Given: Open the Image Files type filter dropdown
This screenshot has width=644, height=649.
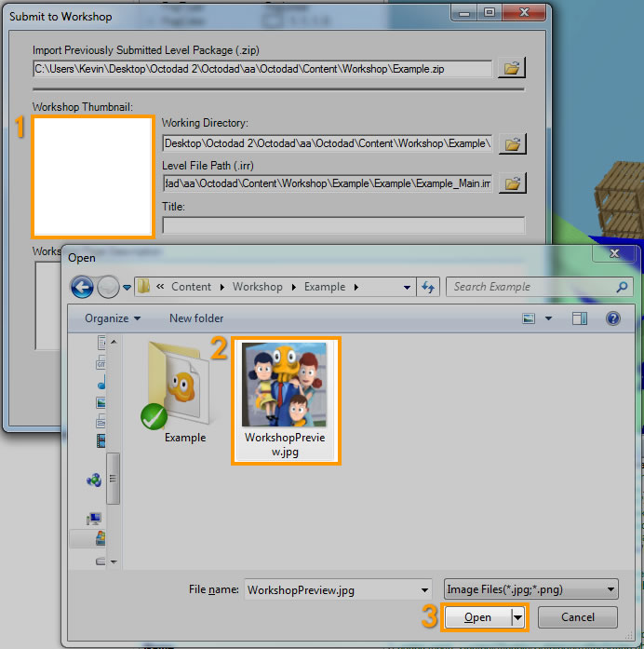Looking at the screenshot, I should [x=531, y=589].
